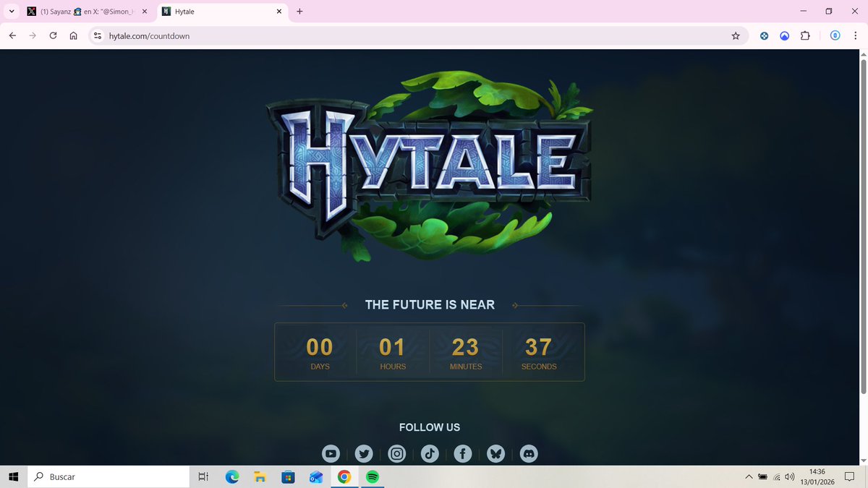
Task: Check the battery status icon
Action: [763, 476]
